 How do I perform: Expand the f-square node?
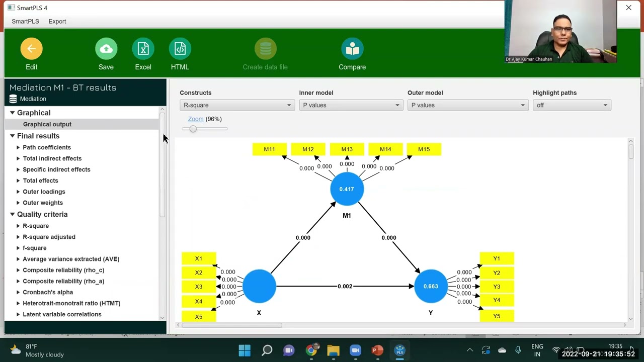[x=18, y=248]
